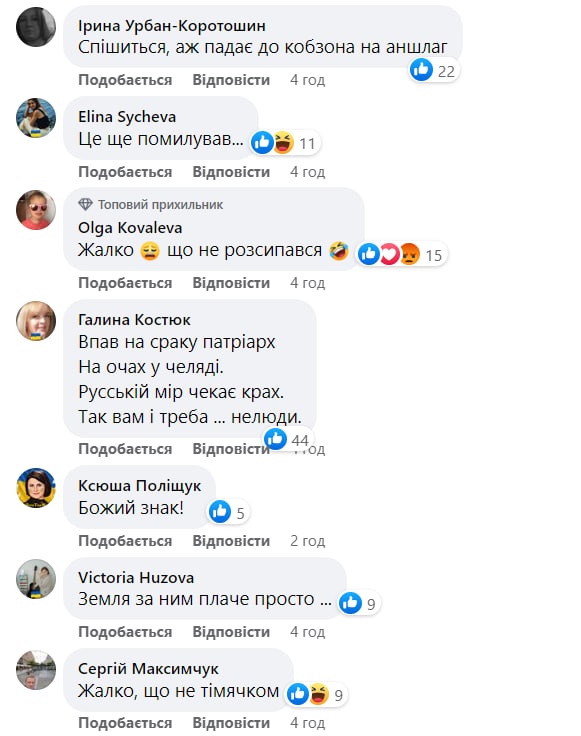The width and height of the screenshot is (581, 736).
Task: Like Ірина Урбан-Коротошин's comment via Подобається
Action: (125, 80)
